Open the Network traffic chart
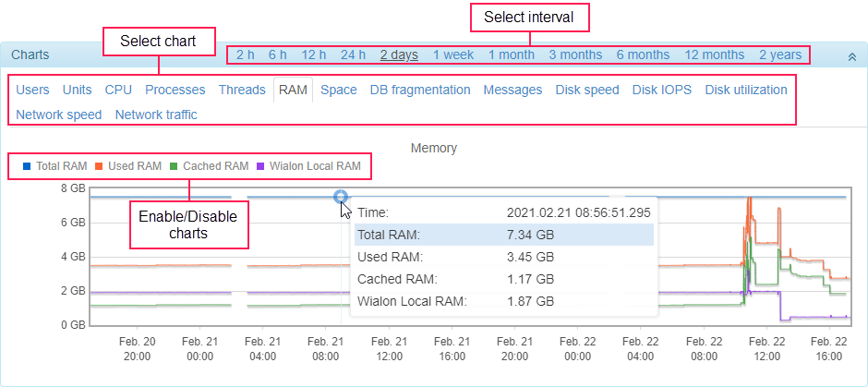868x387 pixels. 156,115
